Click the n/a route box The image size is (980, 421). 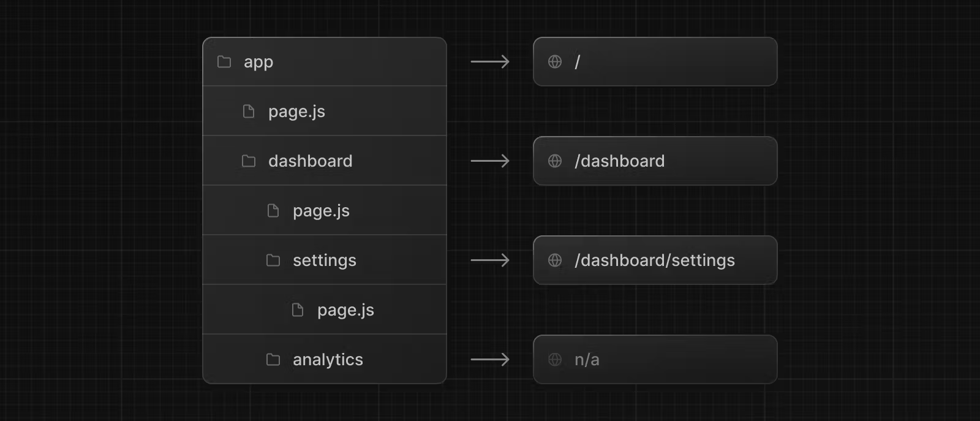point(655,360)
